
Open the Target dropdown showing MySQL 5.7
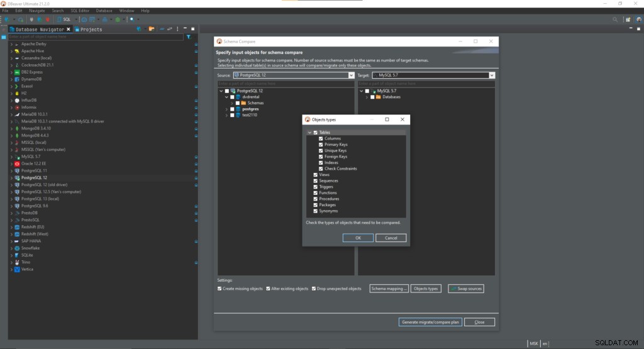pos(433,75)
